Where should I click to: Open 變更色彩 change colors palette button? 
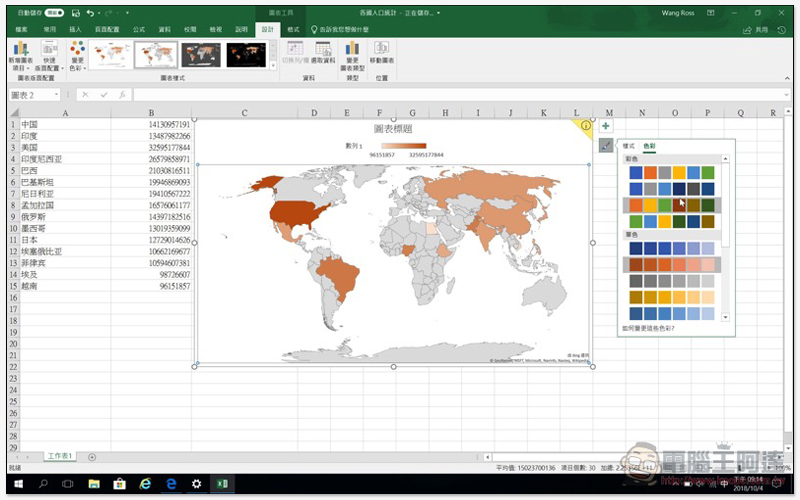pyautogui.click(x=78, y=56)
